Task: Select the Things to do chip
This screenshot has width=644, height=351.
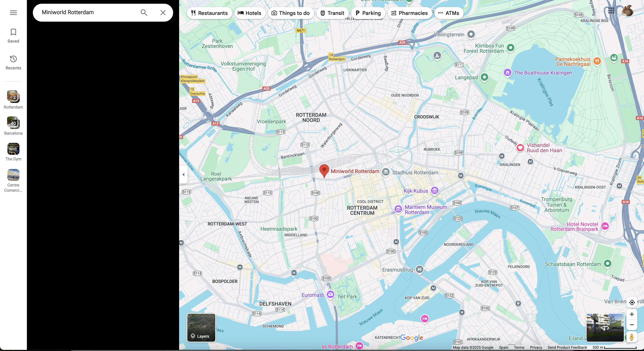Action: (x=290, y=13)
